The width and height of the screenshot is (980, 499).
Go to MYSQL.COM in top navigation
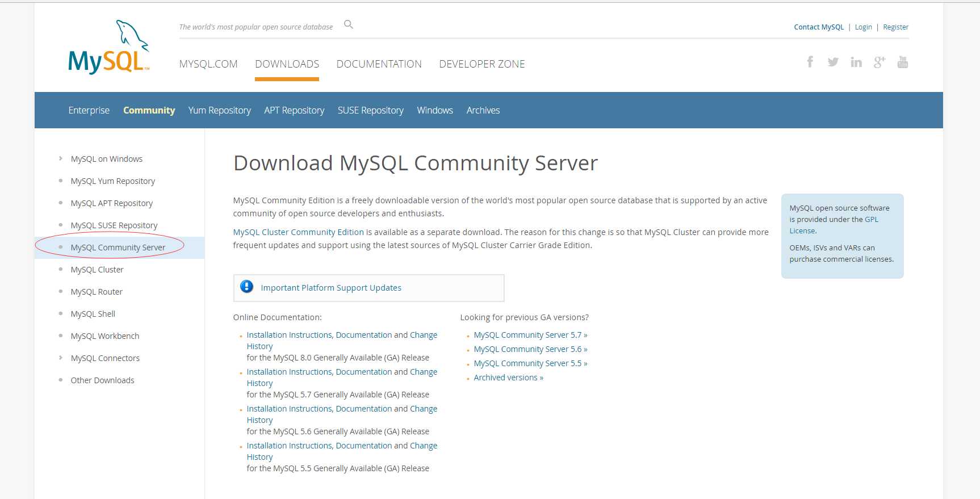[x=208, y=64]
